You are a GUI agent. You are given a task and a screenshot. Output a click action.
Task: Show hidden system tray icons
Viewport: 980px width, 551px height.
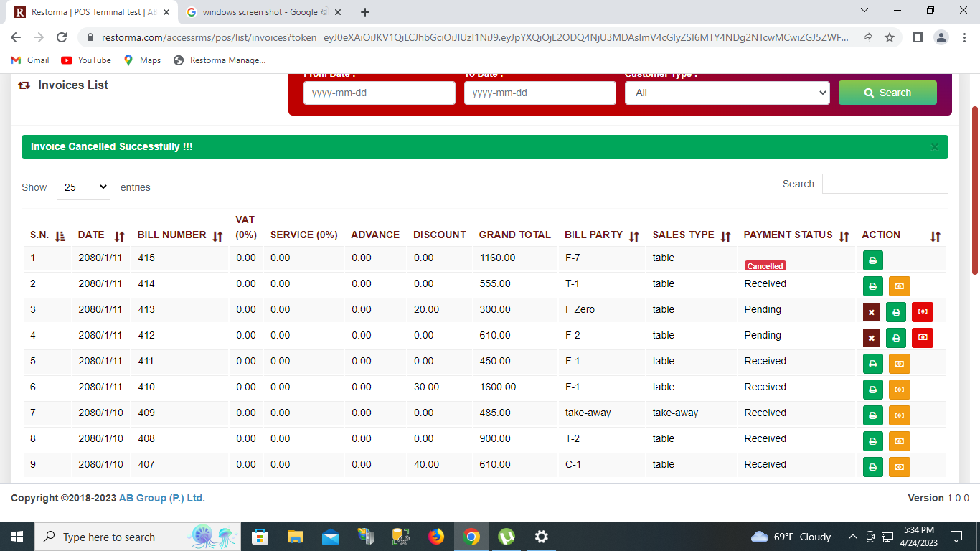[x=852, y=537]
